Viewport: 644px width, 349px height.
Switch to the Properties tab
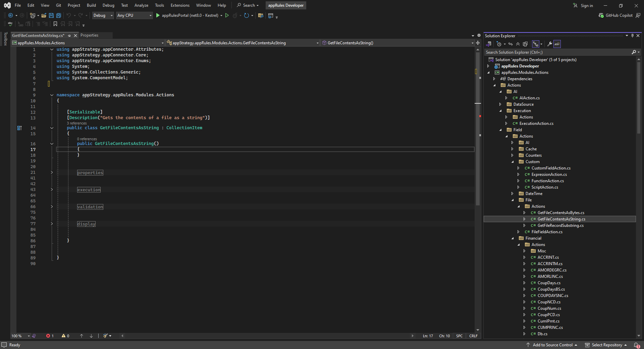pyautogui.click(x=89, y=35)
